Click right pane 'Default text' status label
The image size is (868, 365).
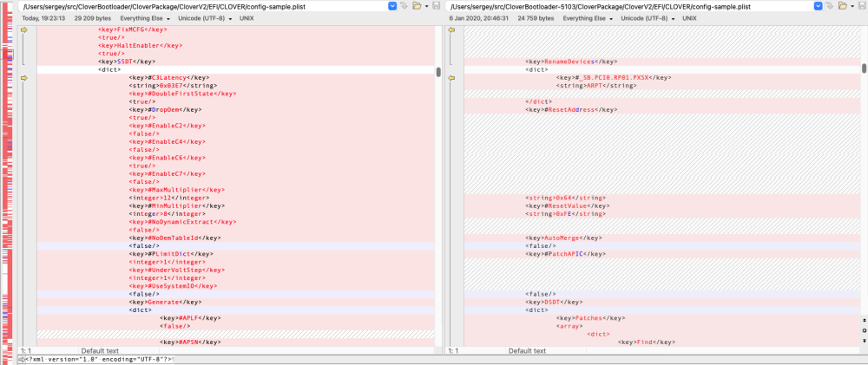point(527,350)
